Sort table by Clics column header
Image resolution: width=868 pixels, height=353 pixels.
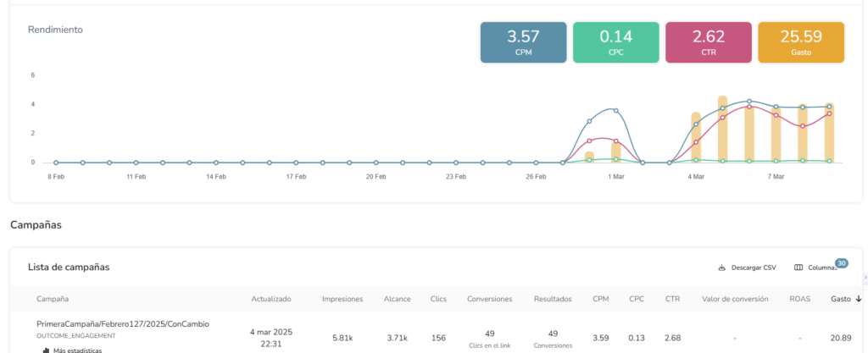(x=438, y=299)
